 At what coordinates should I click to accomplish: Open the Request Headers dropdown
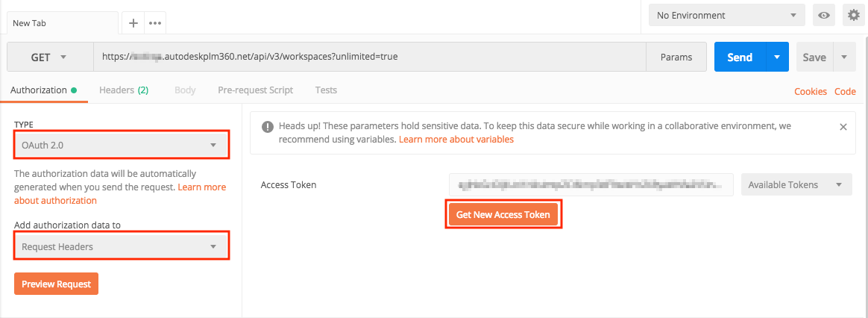[122, 246]
